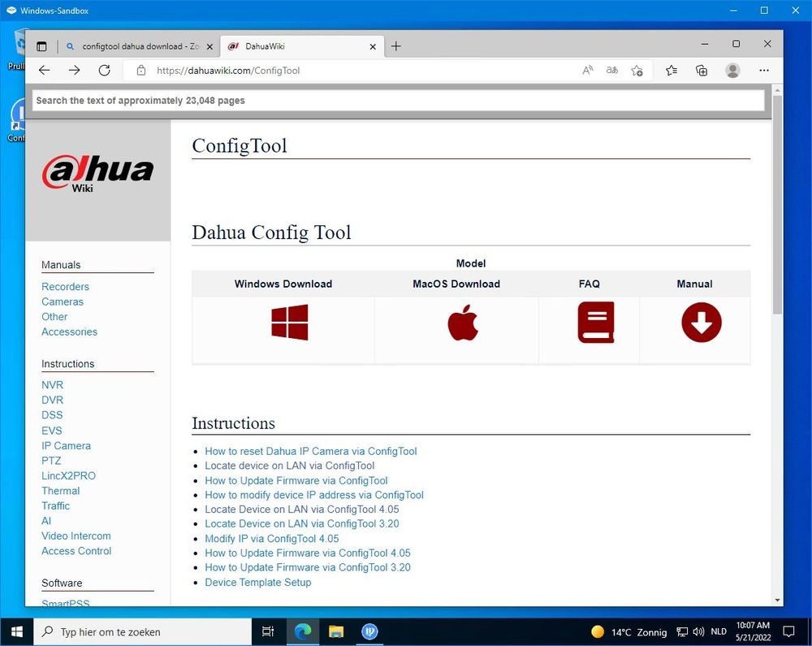Open the Collections panel

[x=702, y=71]
